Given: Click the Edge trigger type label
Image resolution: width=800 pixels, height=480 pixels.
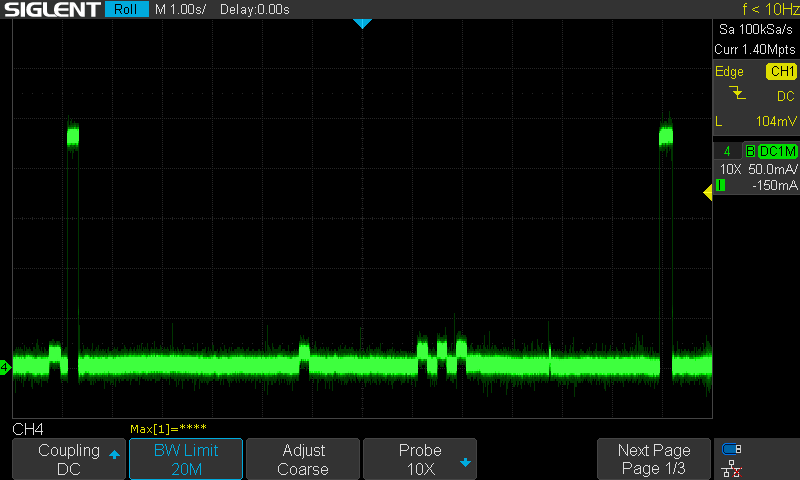Looking at the screenshot, I should 729,72.
